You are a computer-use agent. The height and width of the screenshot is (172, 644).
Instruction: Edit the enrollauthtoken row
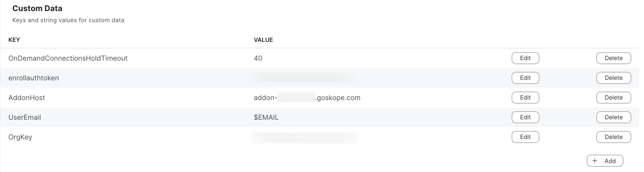tap(525, 78)
